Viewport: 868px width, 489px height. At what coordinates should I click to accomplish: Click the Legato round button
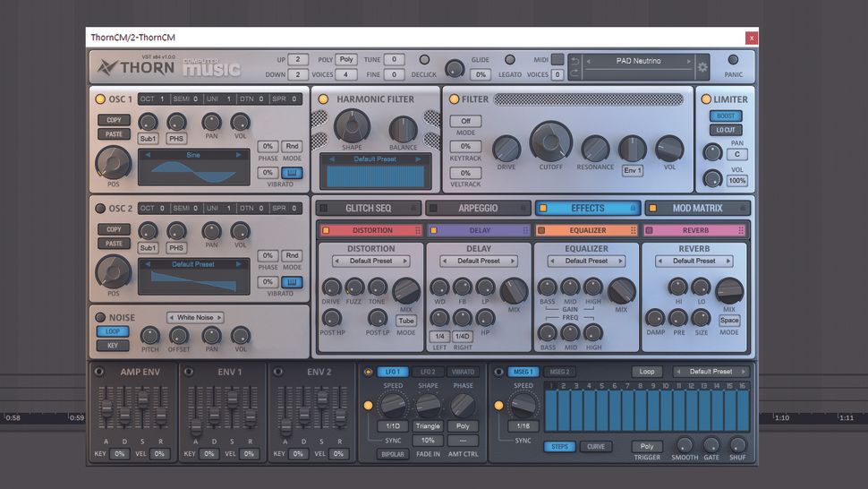pyautogui.click(x=510, y=60)
